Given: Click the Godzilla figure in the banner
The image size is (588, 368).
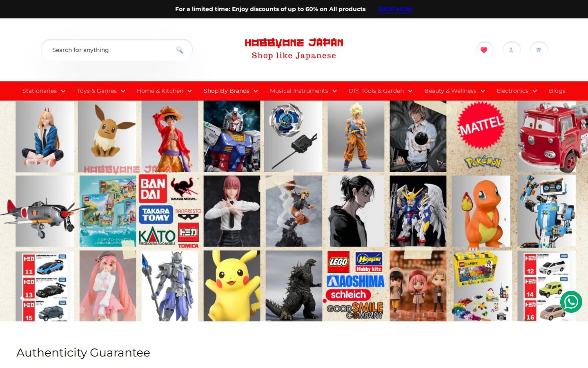Looking at the screenshot, I should 294,285.
